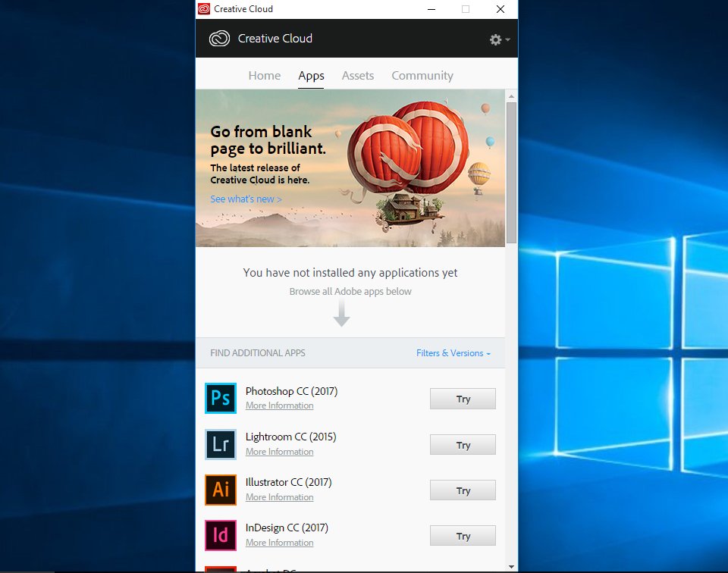Click the Lightroom CC app icon

pyautogui.click(x=221, y=444)
